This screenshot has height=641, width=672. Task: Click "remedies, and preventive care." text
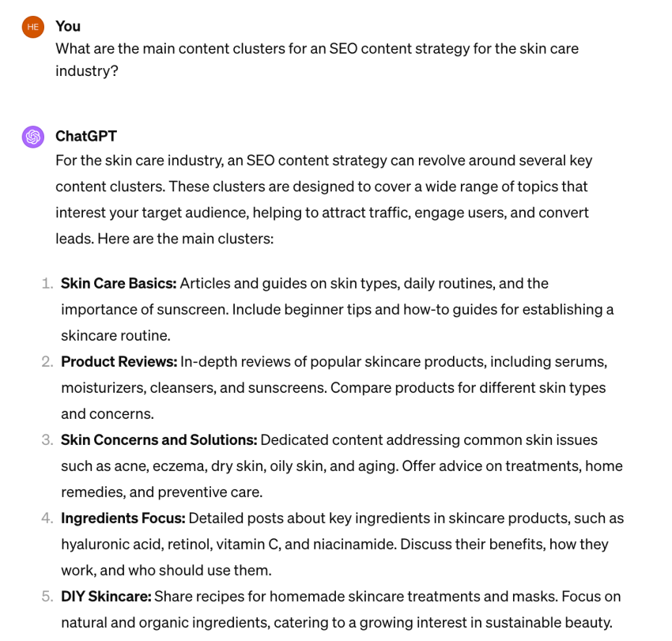click(x=162, y=492)
